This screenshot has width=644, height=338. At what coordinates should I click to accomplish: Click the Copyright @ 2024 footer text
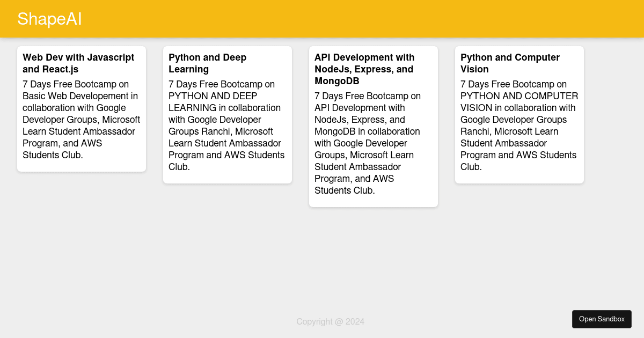(330, 322)
